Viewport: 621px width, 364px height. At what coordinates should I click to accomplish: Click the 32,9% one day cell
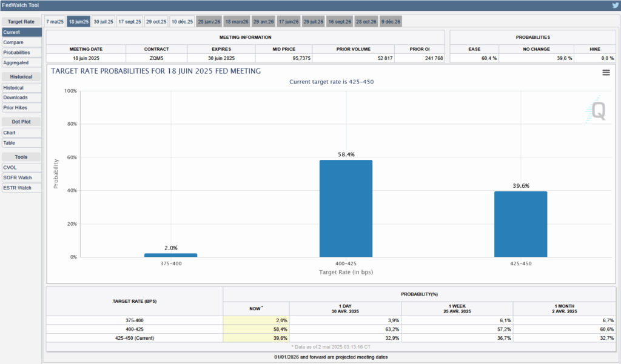(x=345, y=338)
